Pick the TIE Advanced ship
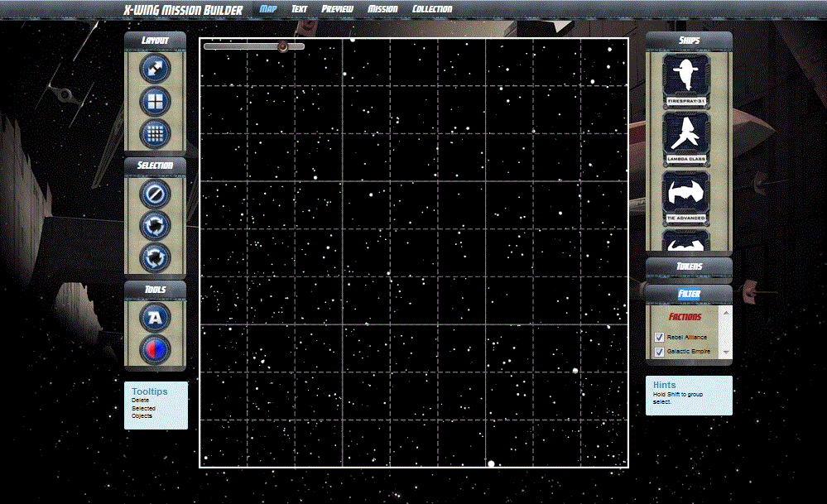The width and height of the screenshot is (827, 504). 686,198
